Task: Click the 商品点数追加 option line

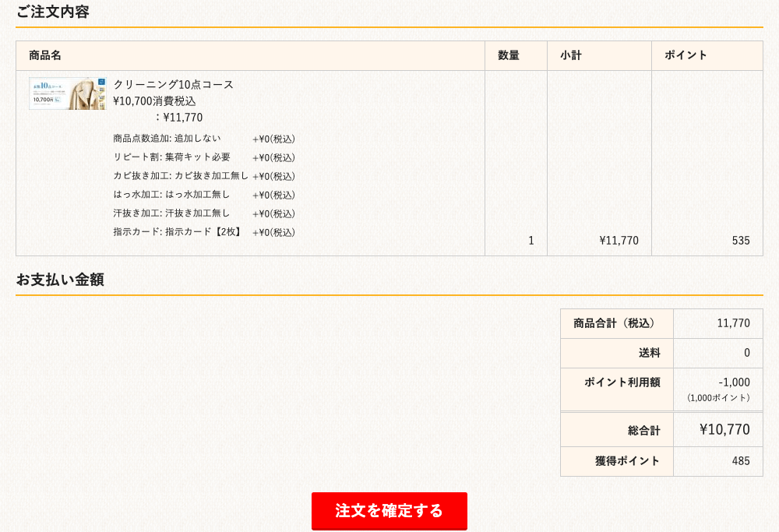Action: click(x=167, y=139)
